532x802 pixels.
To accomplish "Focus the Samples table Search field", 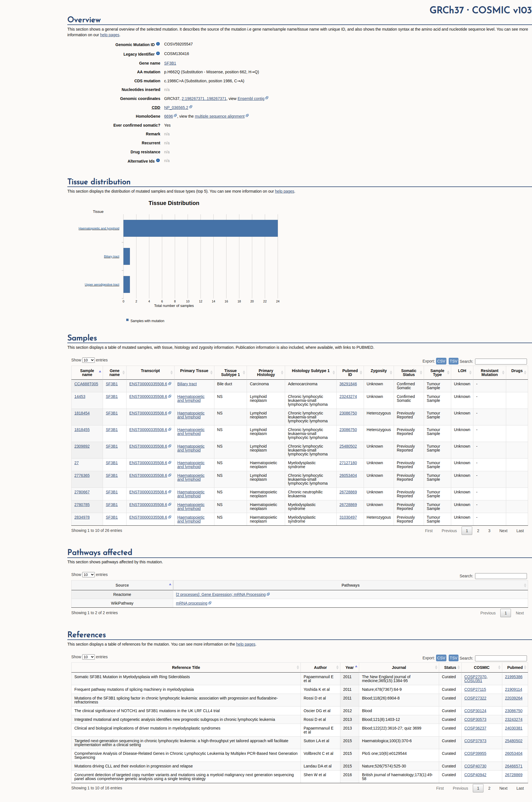I will 501,362.
